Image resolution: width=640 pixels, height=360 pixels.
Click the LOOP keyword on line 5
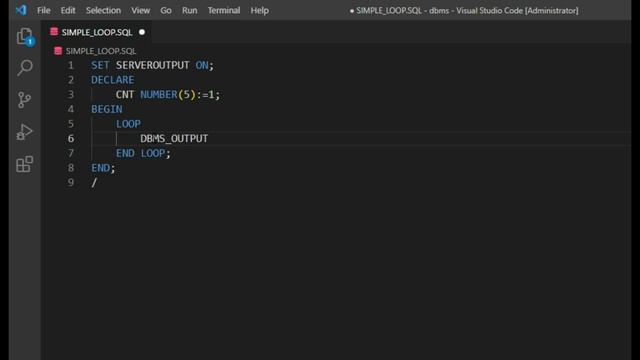(x=128, y=124)
